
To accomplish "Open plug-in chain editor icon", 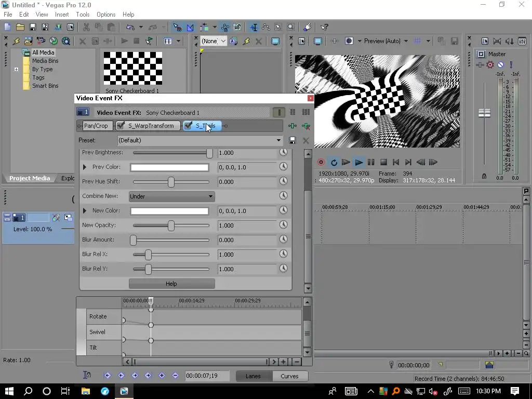I will coord(292,126).
